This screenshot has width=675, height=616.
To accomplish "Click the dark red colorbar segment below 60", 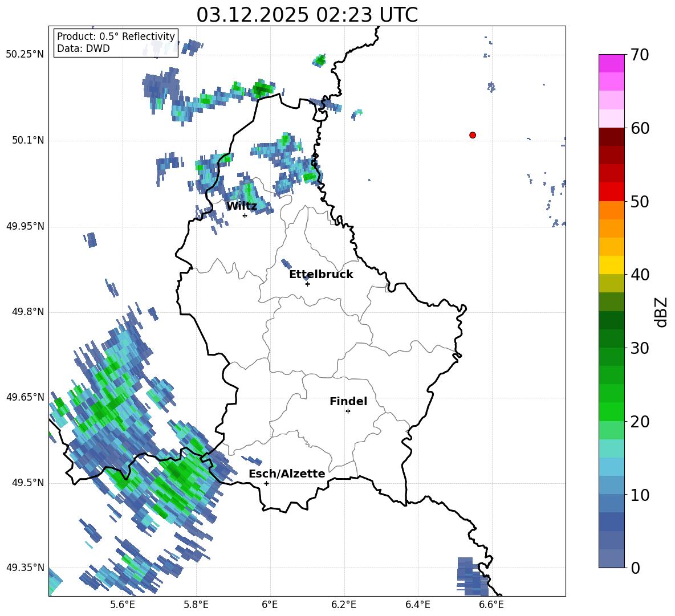I will point(611,137).
